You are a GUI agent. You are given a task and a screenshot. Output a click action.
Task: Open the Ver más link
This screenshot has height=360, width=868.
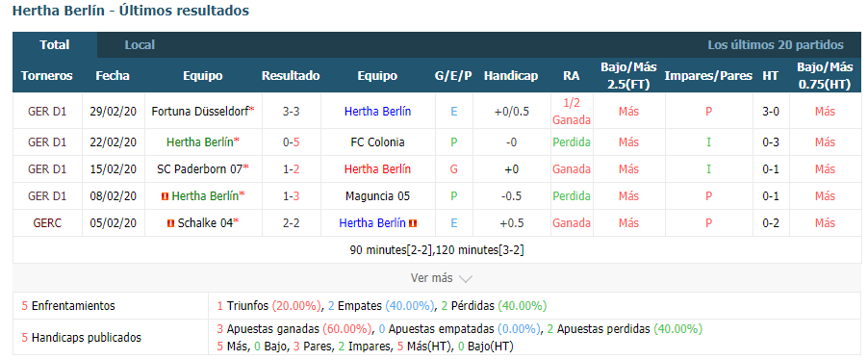pos(432,278)
